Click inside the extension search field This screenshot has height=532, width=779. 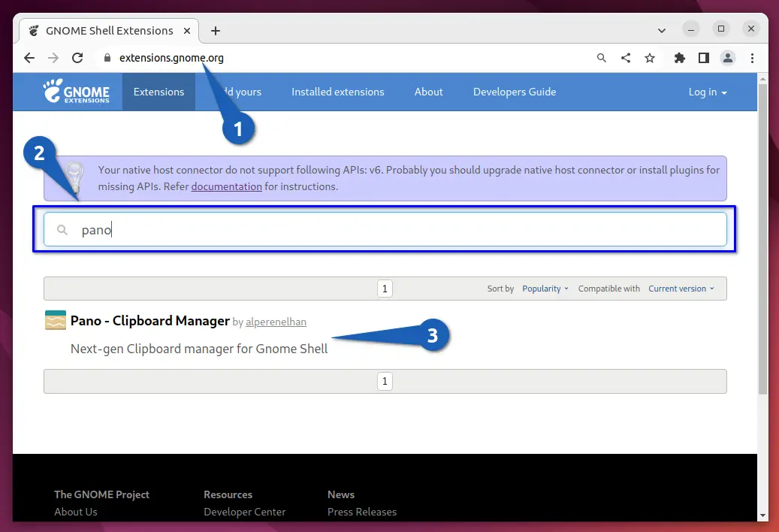[300, 229]
